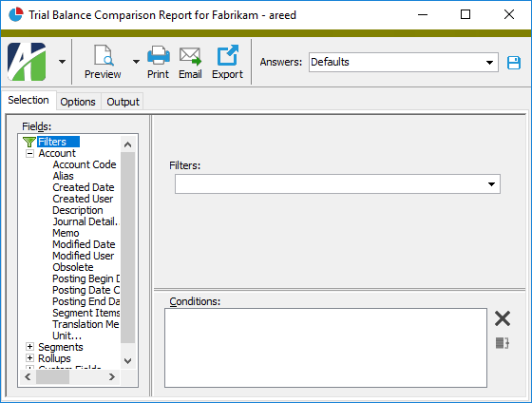Click the Fields list scroll up arrow
This screenshot has width=532, height=403.
pyautogui.click(x=127, y=144)
